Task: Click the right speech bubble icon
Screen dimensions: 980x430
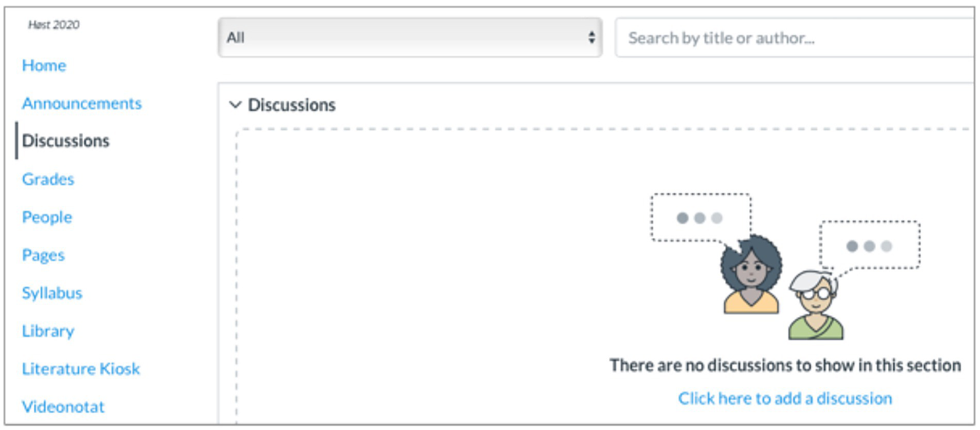Action: coord(869,246)
